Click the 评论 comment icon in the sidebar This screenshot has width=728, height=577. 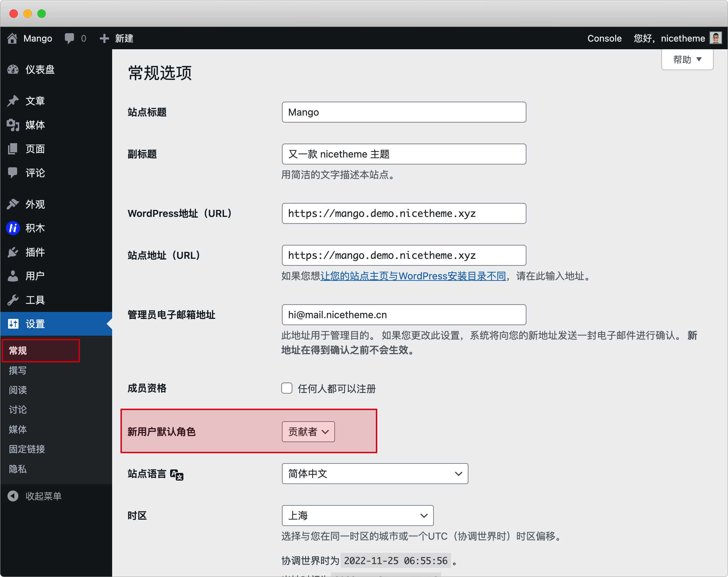[x=13, y=173]
